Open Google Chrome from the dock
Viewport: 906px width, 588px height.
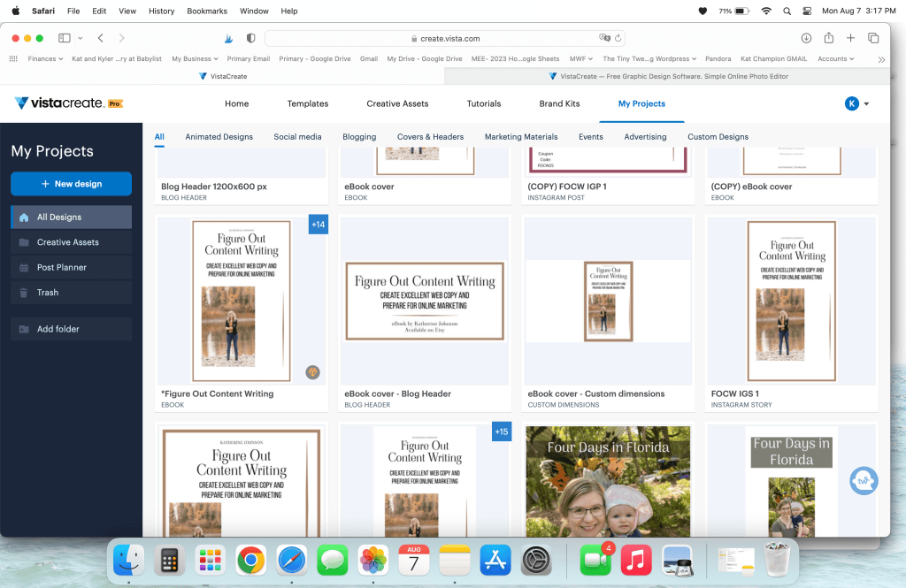pyautogui.click(x=251, y=560)
